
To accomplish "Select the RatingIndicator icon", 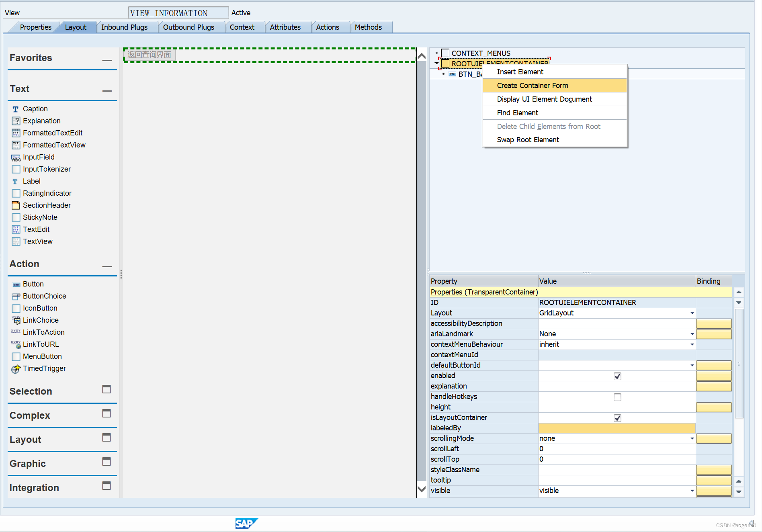I will [x=16, y=193].
